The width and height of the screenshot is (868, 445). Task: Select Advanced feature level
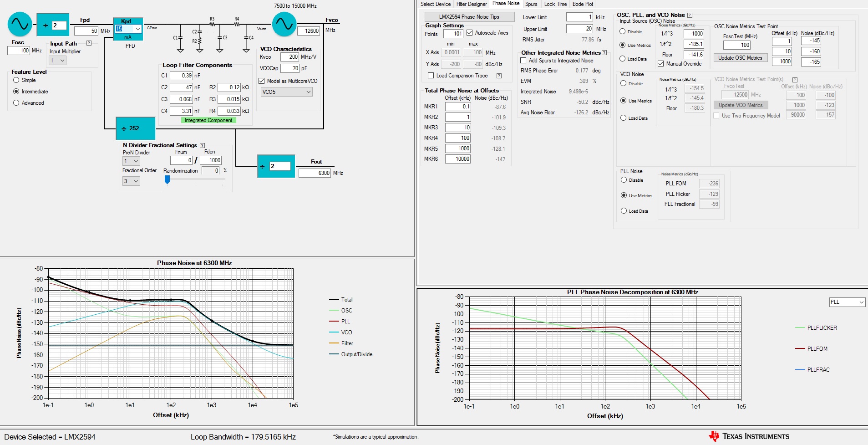tap(16, 103)
